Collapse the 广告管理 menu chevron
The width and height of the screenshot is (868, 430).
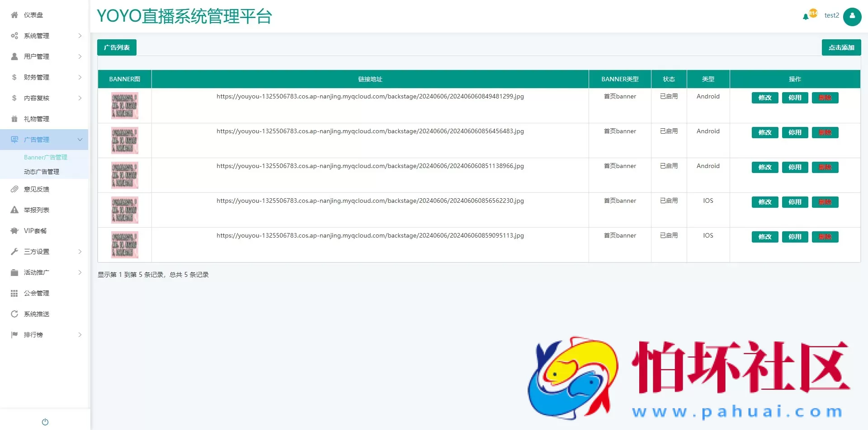80,140
